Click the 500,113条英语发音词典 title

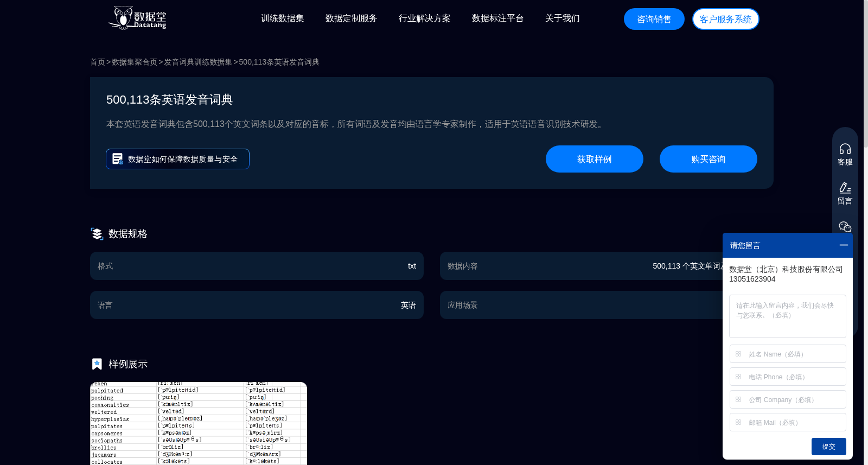169,100
